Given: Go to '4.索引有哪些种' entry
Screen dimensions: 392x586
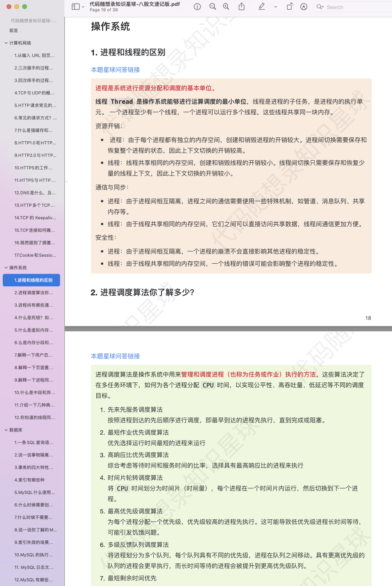Looking at the screenshot, I should [x=29, y=480].
